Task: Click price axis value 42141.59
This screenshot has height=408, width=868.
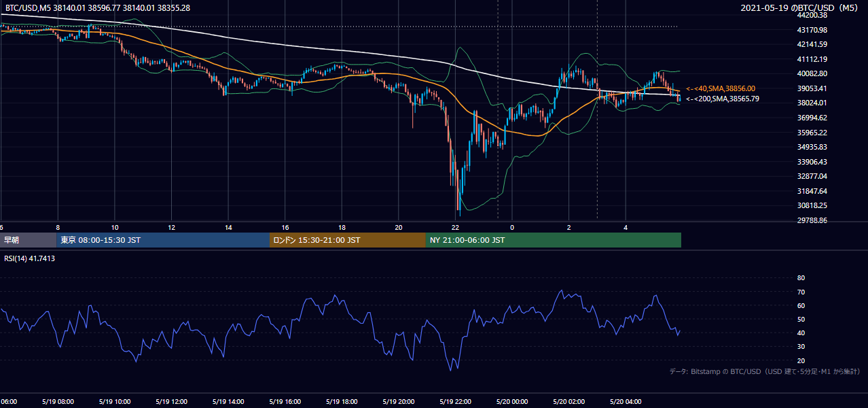Action: [812, 44]
